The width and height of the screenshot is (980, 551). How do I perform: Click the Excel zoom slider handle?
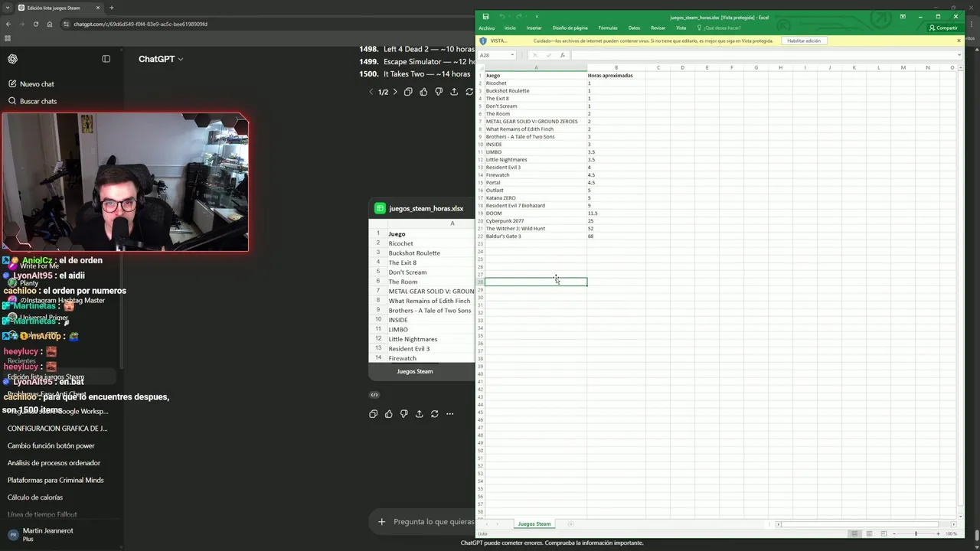pos(916,533)
